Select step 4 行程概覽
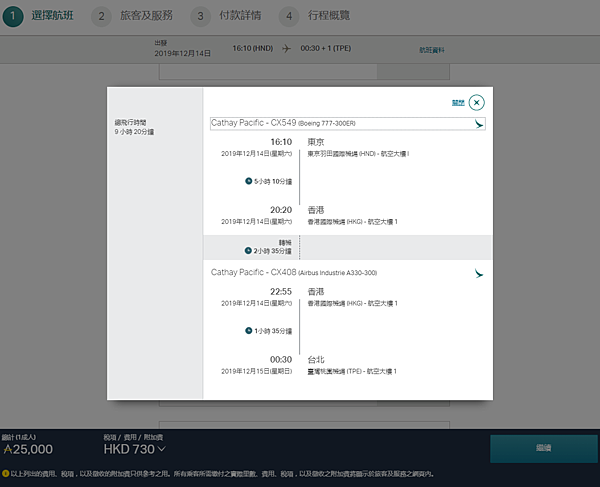Viewport: 600px width, 487px height. (315, 16)
